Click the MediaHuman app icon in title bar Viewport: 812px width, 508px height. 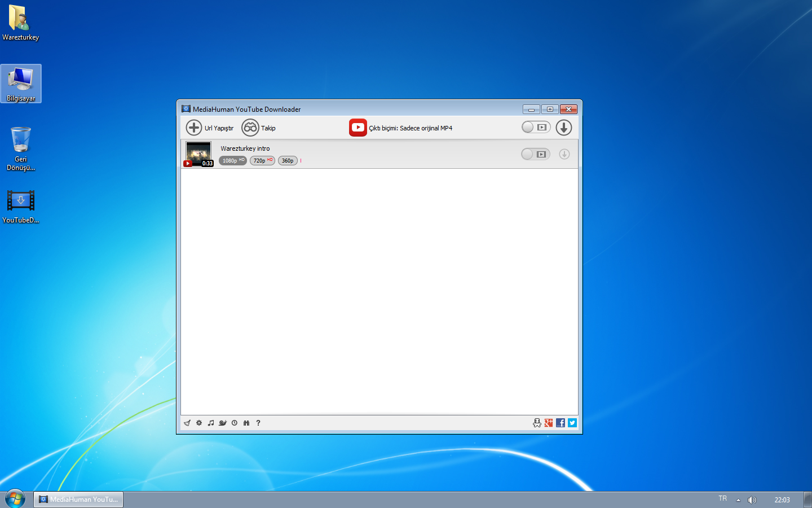(186, 109)
